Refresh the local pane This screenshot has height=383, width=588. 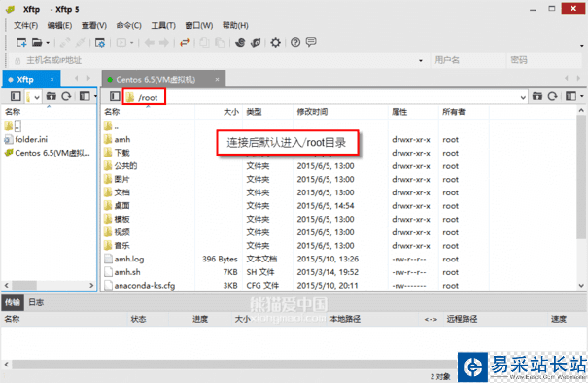[66, 97]
